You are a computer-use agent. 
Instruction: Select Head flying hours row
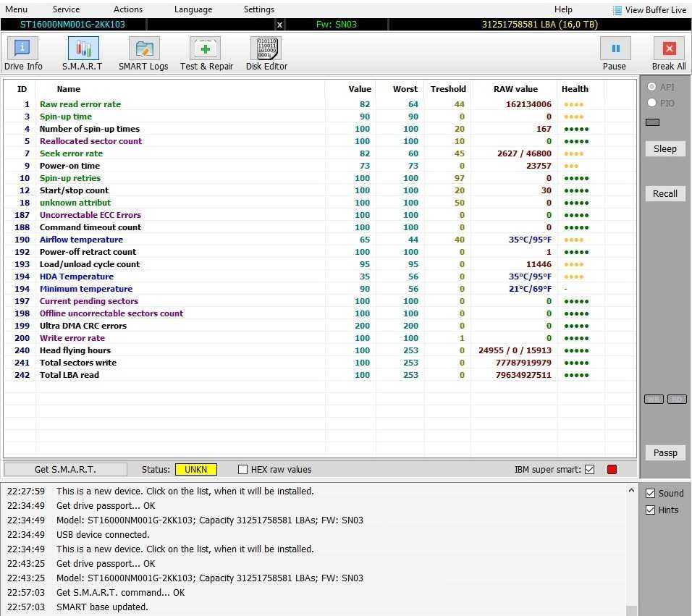coord(320,350)
